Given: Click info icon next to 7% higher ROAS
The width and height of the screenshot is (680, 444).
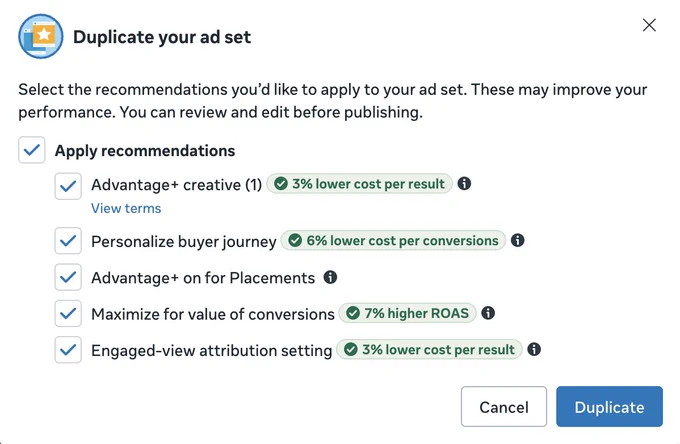Looking at the screenshot, I should click(x=488, y=313).
